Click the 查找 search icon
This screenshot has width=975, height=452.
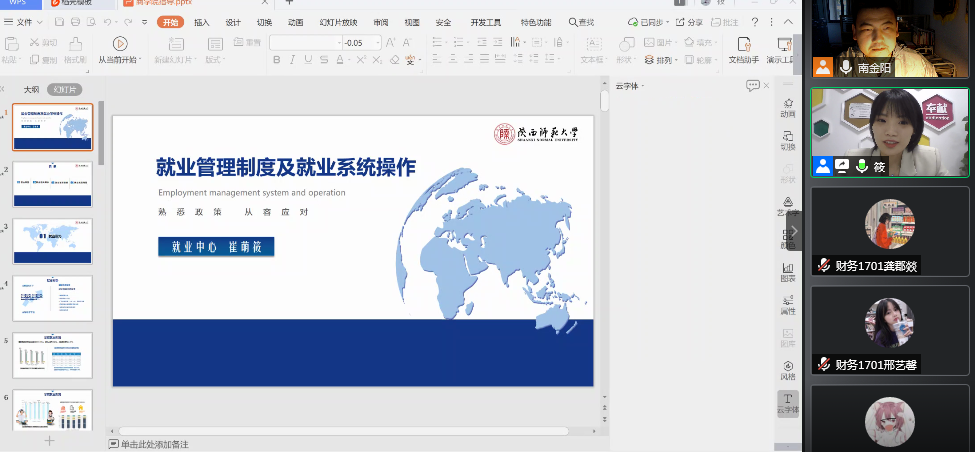tap(581, 22)
